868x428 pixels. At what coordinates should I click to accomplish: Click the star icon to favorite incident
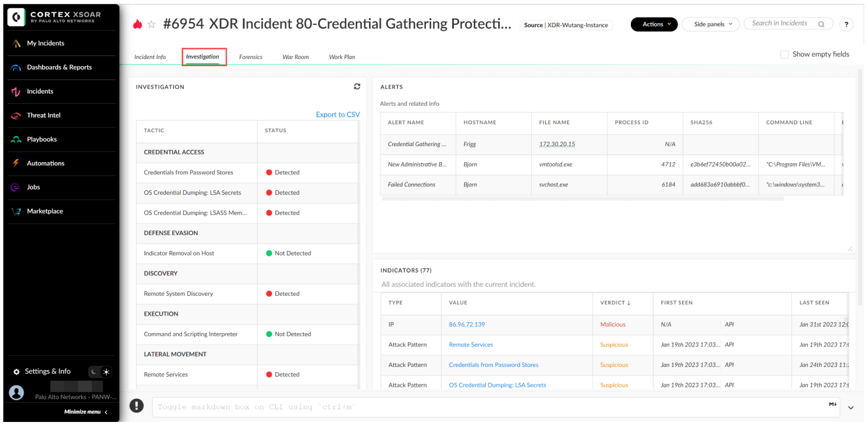click(x=152, y=24)
